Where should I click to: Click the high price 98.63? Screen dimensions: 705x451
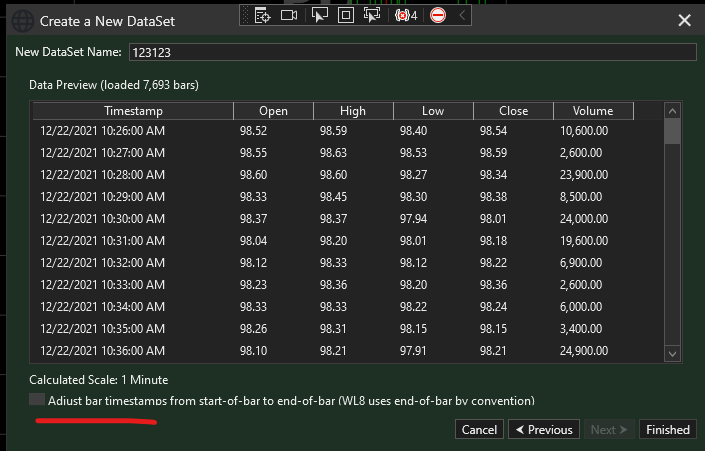333,153
